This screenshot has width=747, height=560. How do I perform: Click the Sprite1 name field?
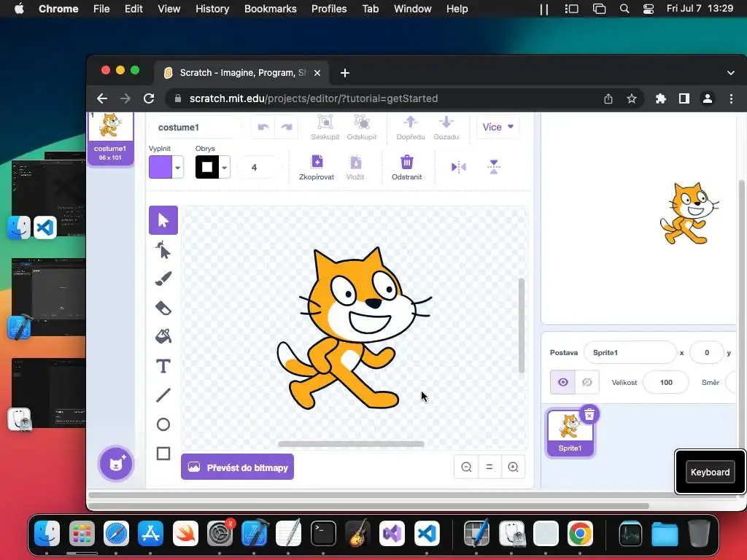click(x=630, y=353)
